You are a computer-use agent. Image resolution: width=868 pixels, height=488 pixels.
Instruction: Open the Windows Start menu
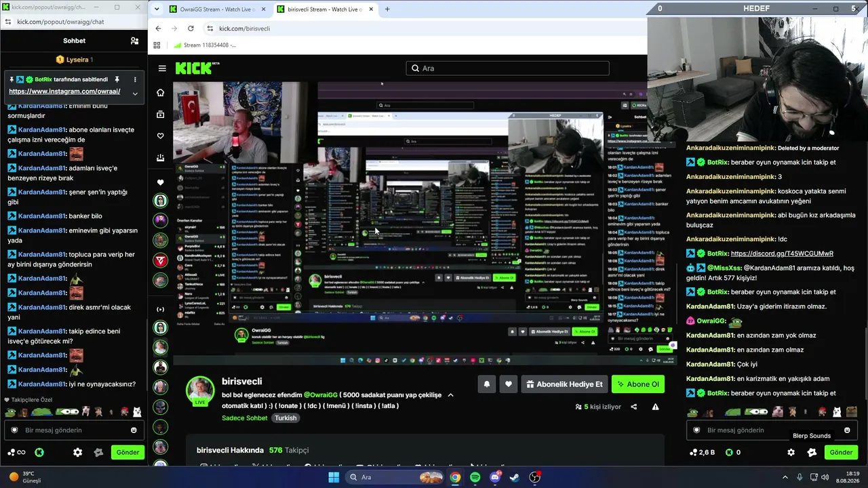[x=334, y=477]
